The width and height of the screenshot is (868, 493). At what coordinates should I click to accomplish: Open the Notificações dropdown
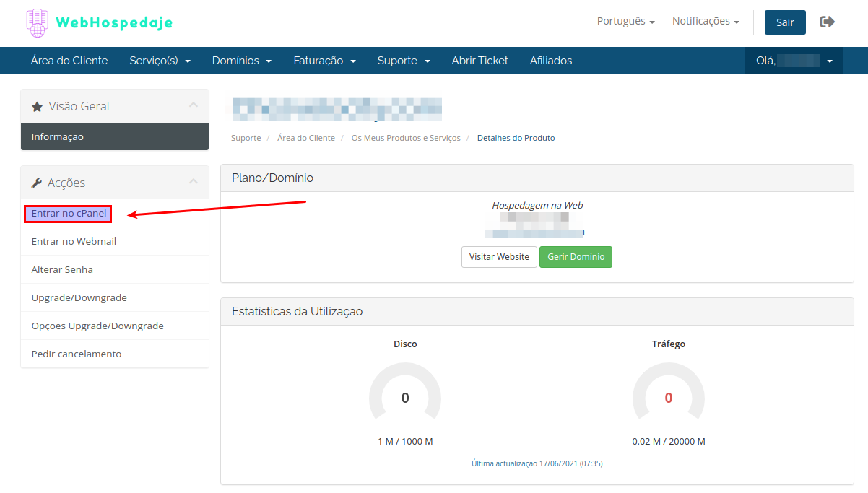tap(706, 22)
